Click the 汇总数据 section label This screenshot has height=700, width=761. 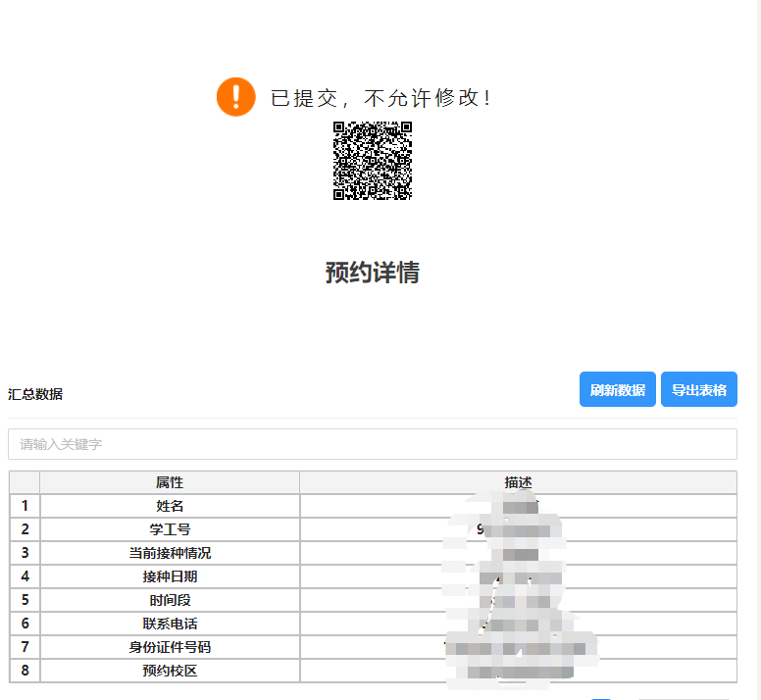(x=35, y=394)
